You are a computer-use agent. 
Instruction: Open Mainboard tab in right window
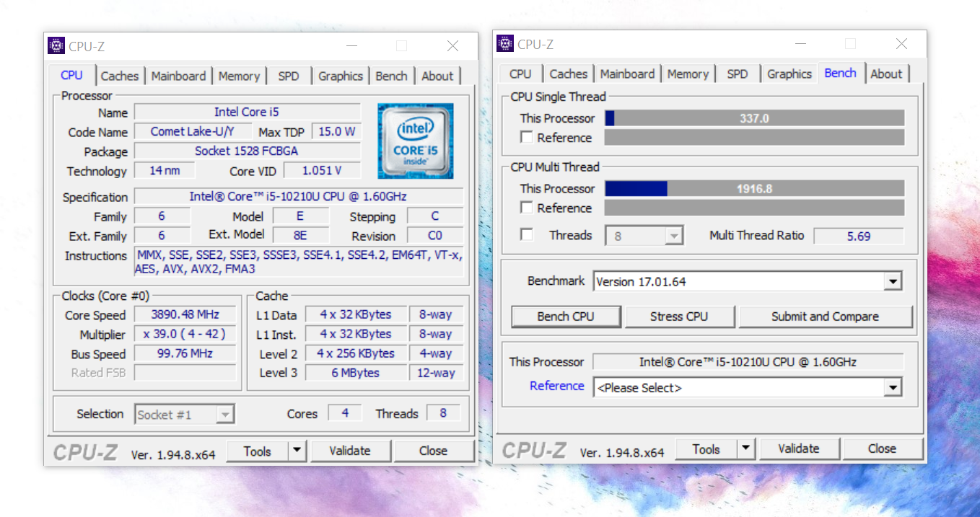(627, 74)
